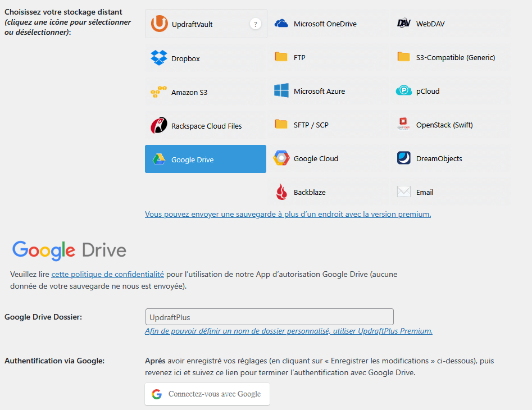Pick the WebDAV logo icon
Screen dimensions: 532x410
(x=404, y=24)
